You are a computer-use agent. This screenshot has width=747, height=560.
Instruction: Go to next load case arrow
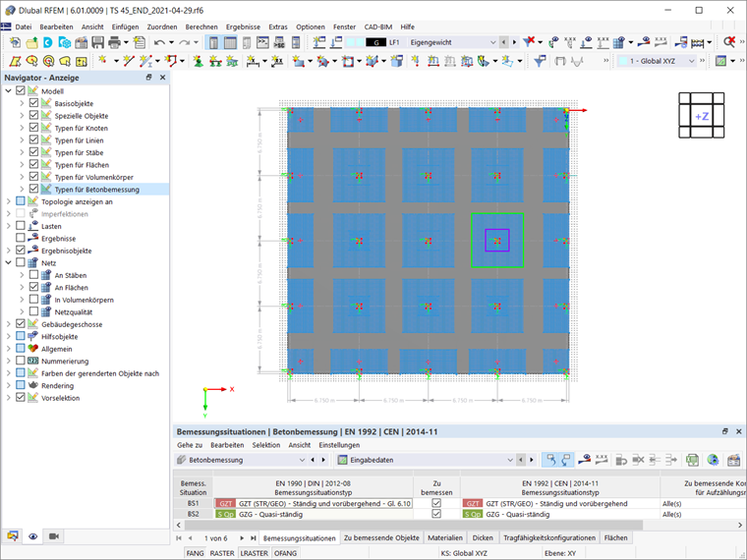point(514,42)
